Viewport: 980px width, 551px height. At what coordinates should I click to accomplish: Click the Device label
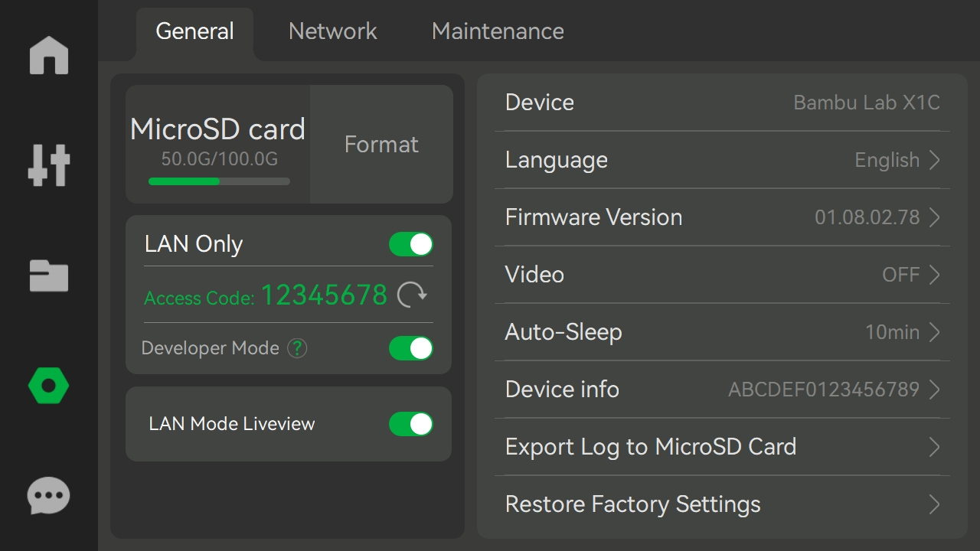click(x=540, y=103)
